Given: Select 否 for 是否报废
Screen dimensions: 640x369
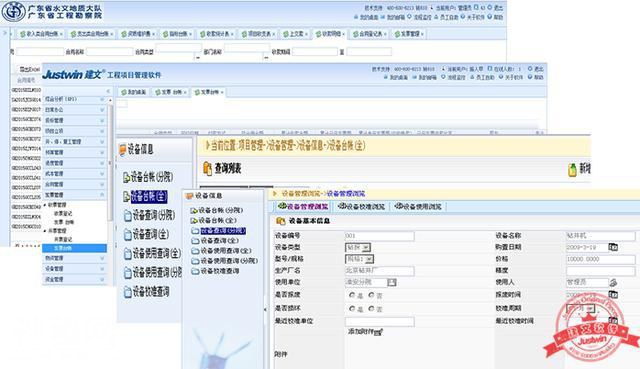Looking at the screenshot, I should pos(371,295).
